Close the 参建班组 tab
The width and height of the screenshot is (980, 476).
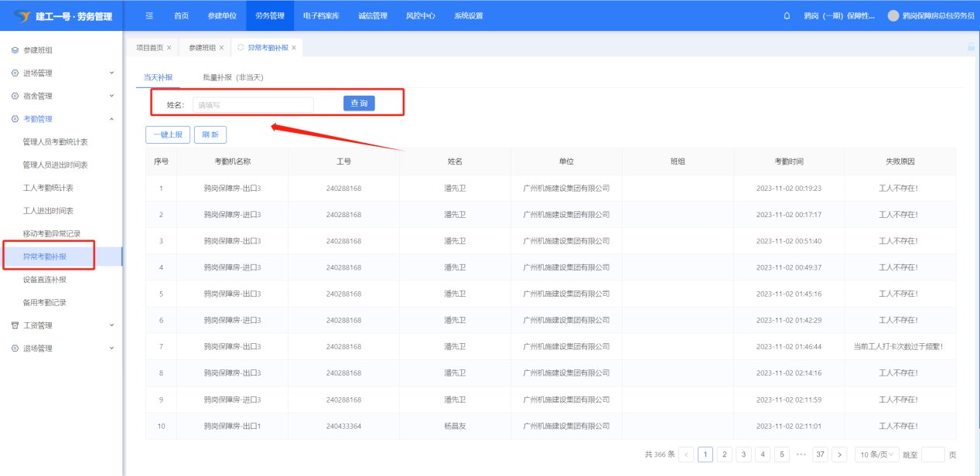point(221,48)
